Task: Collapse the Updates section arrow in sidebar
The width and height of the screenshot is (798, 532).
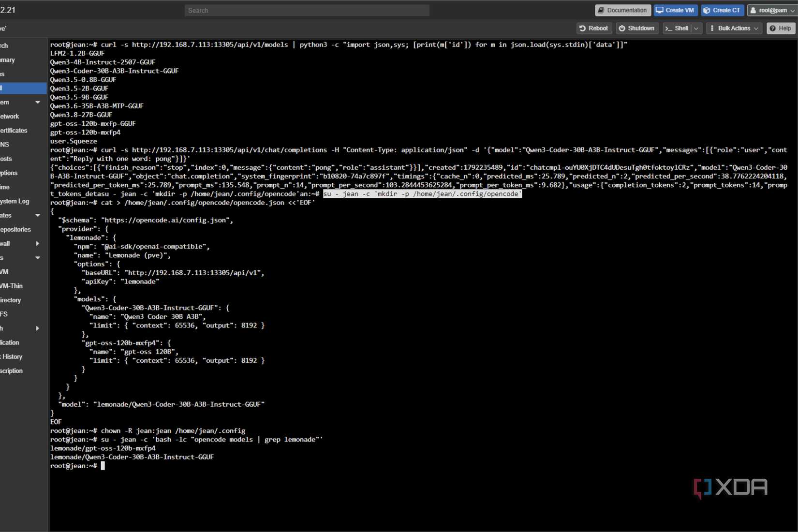Action: (38, 215)
